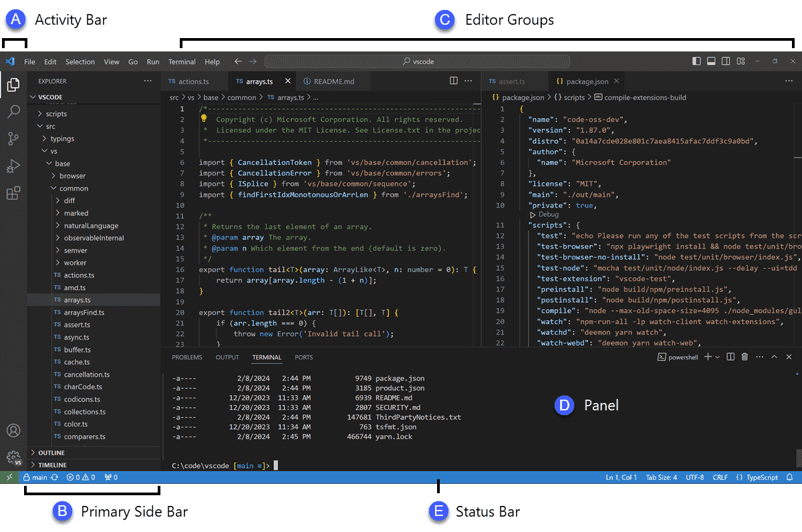Click the errors and warnings count
802x532 pixels.
(81, 477)
